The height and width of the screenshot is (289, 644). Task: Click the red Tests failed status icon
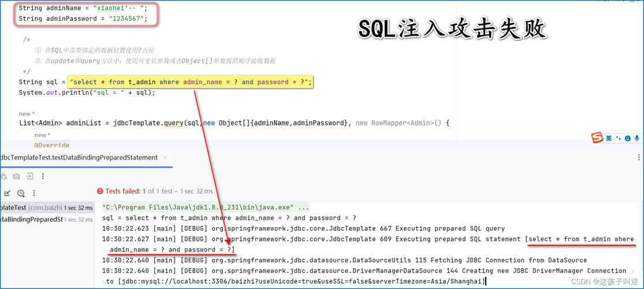(100, 191)
